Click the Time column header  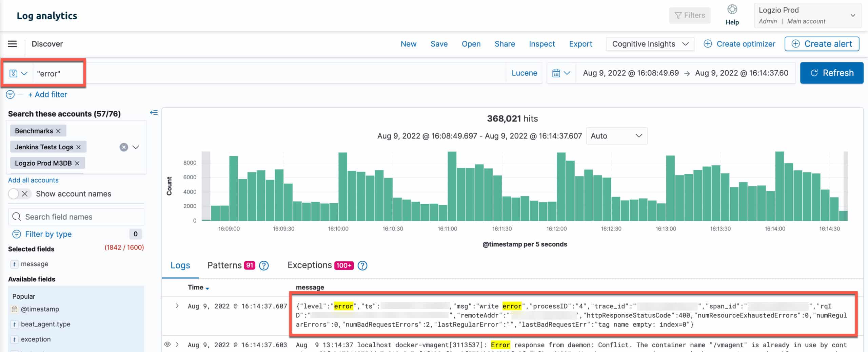coord(196,288)
